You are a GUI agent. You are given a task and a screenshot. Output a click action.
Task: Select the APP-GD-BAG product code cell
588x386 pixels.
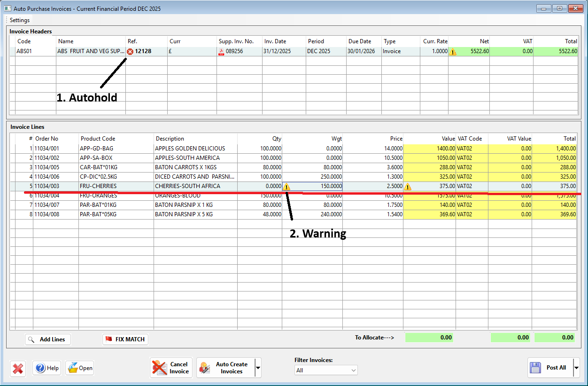point(116,149)
